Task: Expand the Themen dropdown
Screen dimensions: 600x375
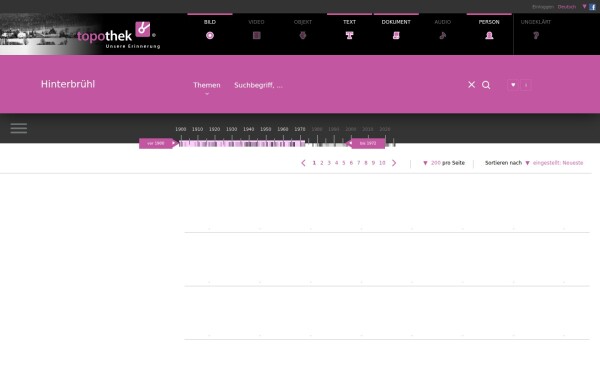Action: point(207,86)
